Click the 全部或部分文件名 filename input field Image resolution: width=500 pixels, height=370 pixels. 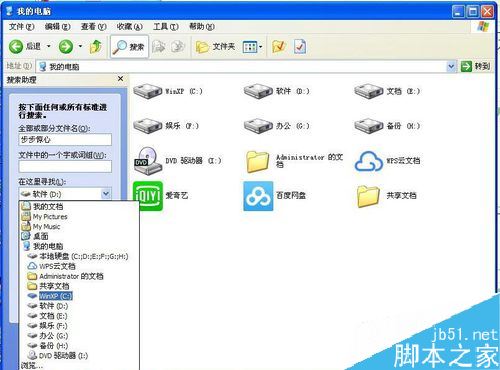(65, 140)
